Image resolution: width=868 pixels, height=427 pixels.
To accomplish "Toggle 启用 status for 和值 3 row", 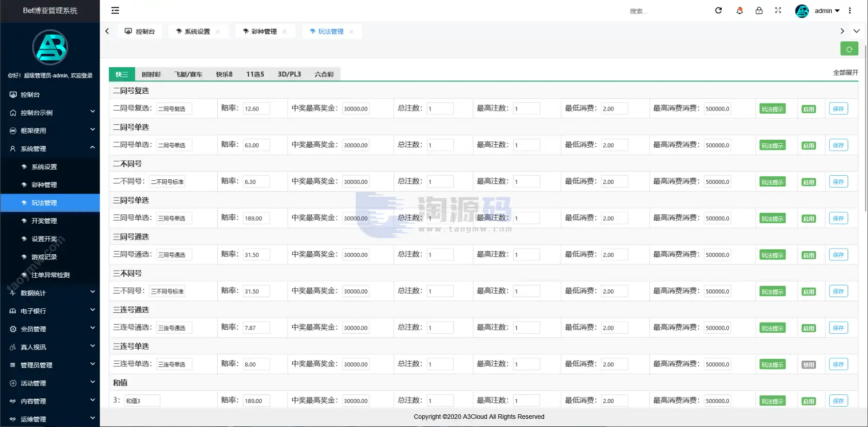I will point(808,402).
